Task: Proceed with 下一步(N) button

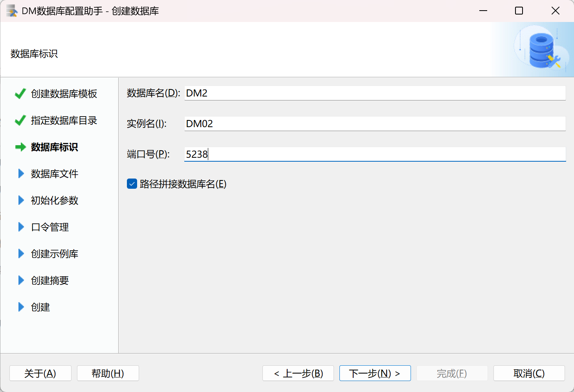Action: (375, 373)
